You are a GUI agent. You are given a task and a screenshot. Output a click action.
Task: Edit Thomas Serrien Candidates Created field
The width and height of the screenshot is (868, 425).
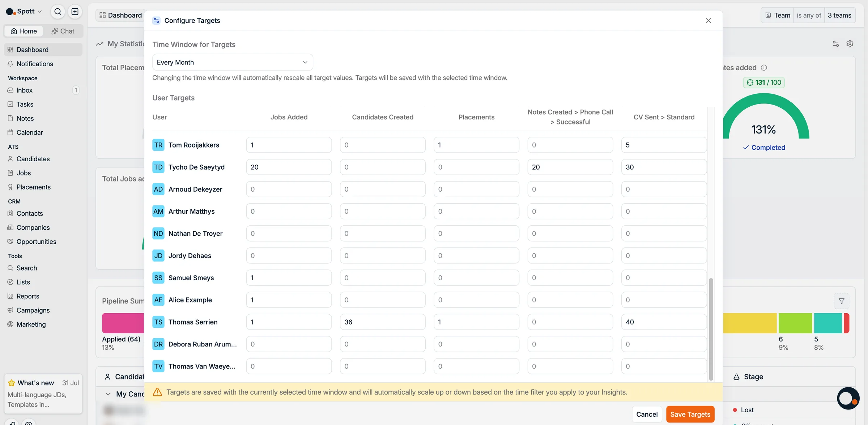click(382, 322)
